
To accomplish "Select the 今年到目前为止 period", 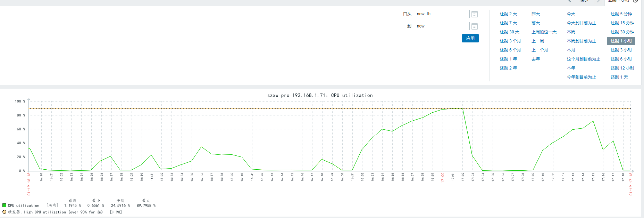I will pos(582,77).
